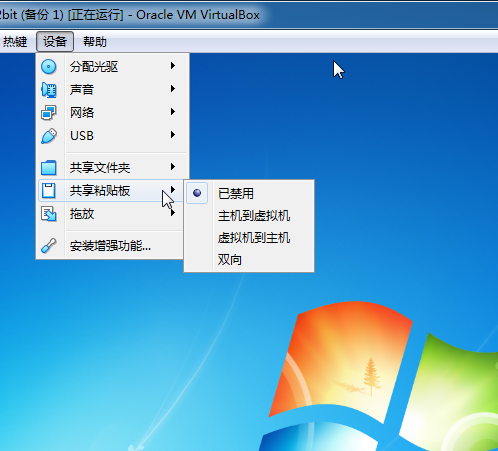Expand the 共享文件夹 submenu arrow
Screen dimensions: 498x451
(x=173, y=167)
